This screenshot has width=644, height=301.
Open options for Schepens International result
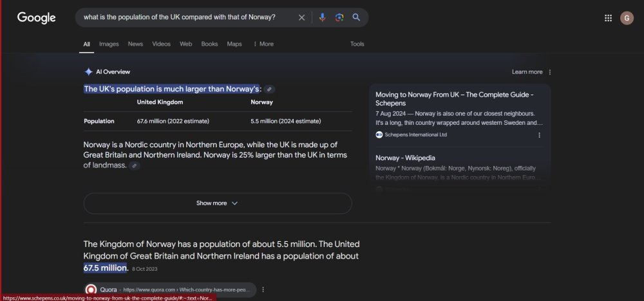click(x=539, y=135)
